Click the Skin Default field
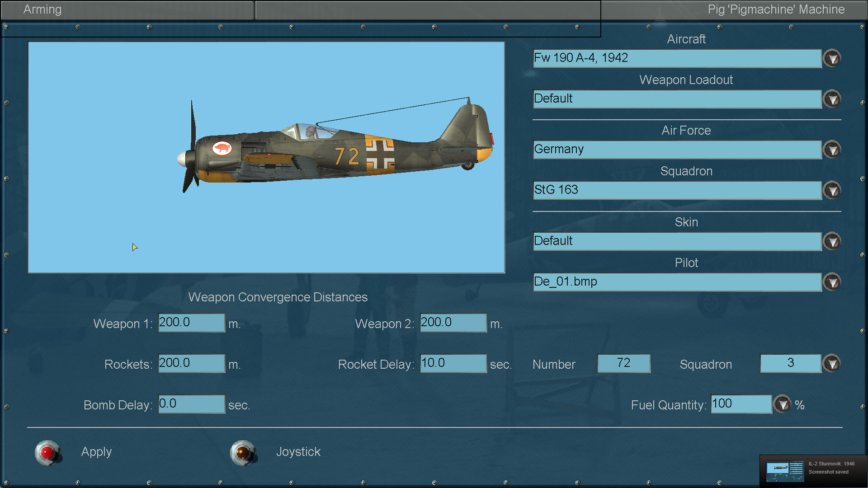Viewport: 868px width, 488px height. [677, 241]
